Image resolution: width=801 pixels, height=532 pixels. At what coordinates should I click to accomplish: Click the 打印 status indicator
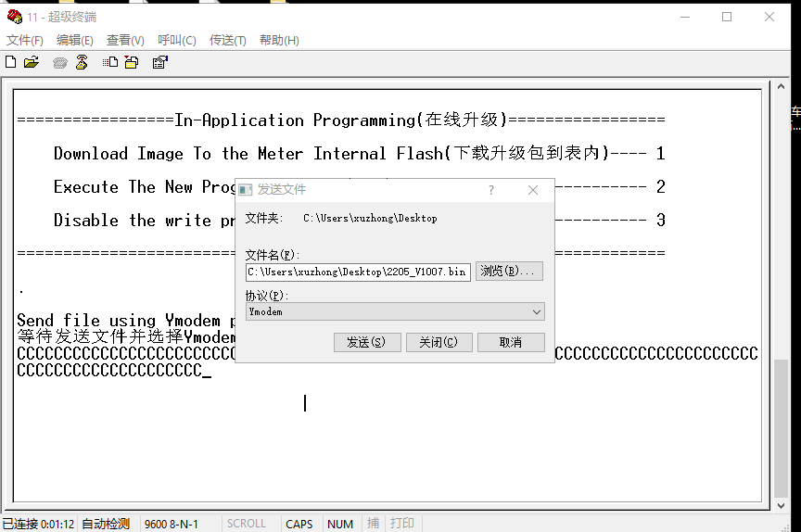click(x=402, y=524)
